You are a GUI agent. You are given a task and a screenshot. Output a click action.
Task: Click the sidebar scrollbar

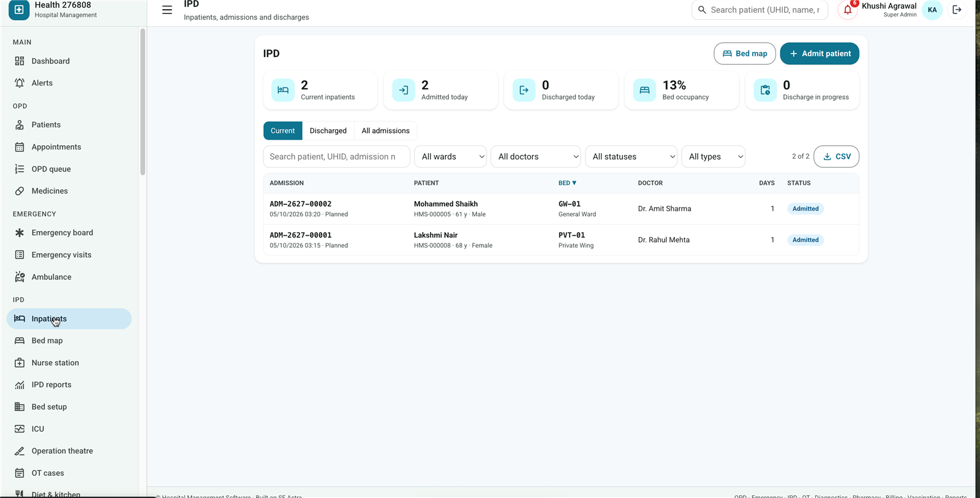143,102
